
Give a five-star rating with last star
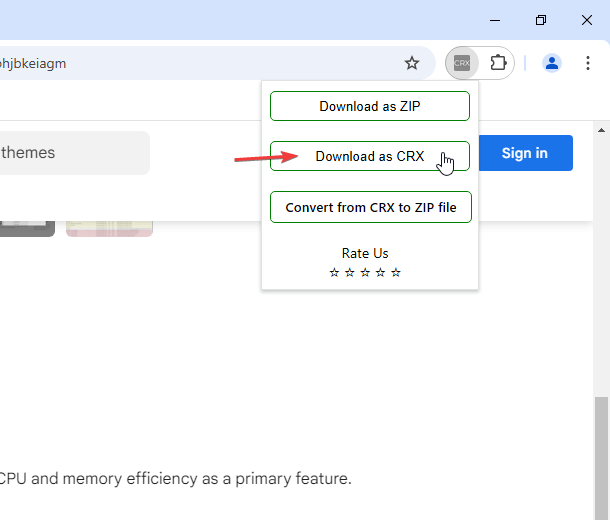[396, 272]
